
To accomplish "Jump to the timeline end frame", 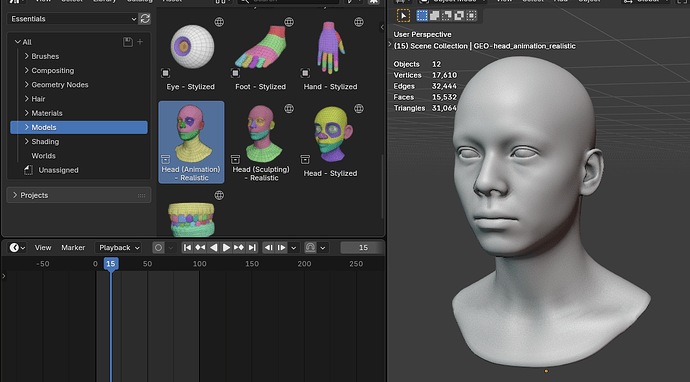I will click(x=252, y=248).
